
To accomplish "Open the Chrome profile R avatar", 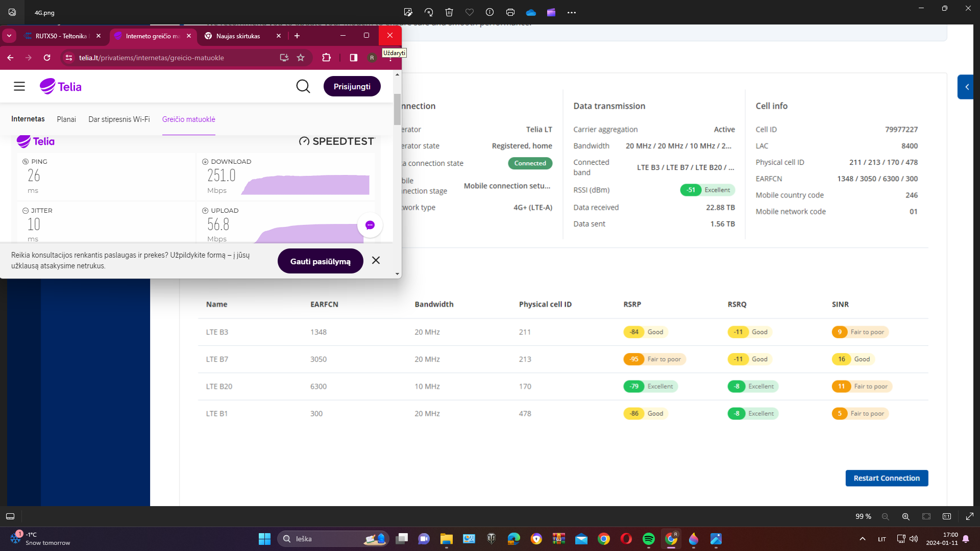I will click(x=372, y=58).
